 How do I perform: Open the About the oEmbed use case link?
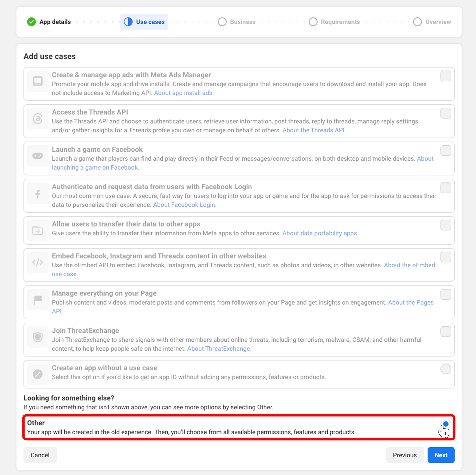coord(409,265)
